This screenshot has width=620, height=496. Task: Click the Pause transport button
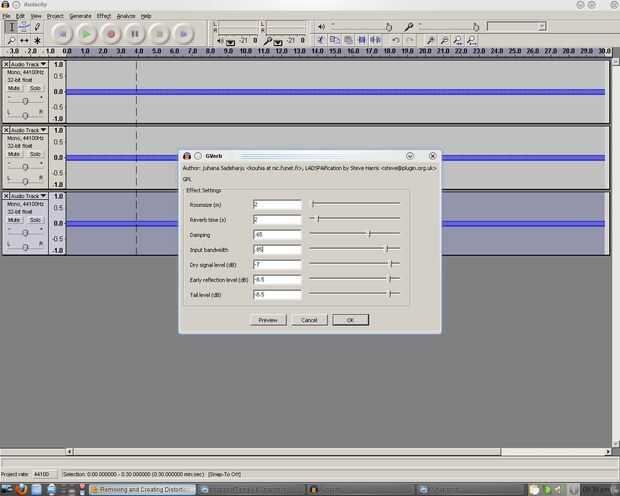pos(135,34)
